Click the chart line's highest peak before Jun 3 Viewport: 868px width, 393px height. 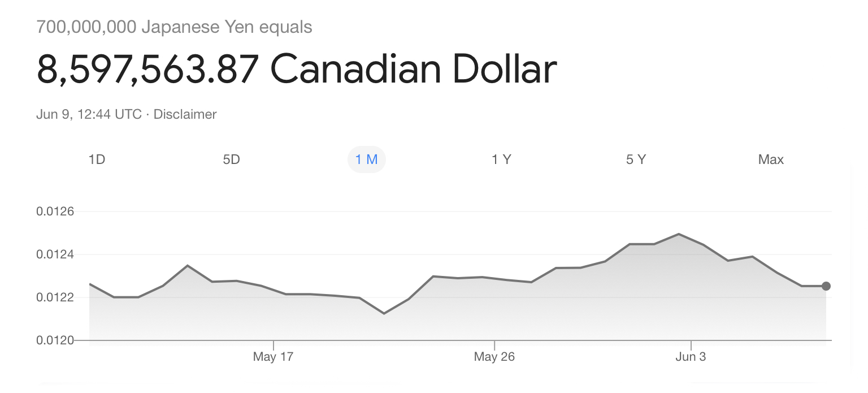[678, 234]
